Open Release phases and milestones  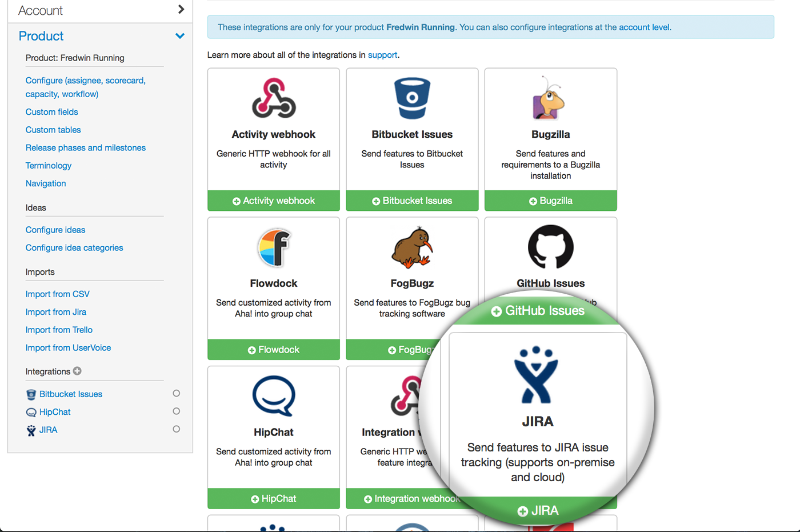(x=86, y=147)
